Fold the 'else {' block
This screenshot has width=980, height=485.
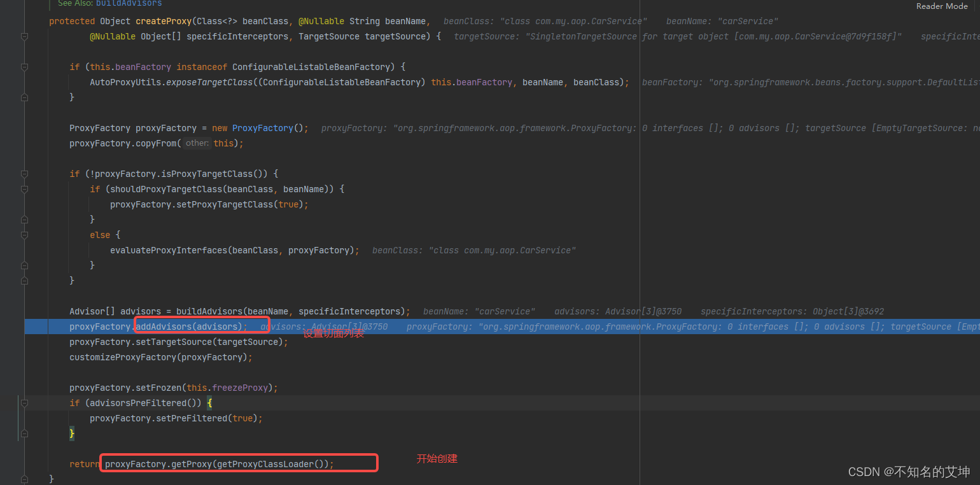[x=24, y=235]
